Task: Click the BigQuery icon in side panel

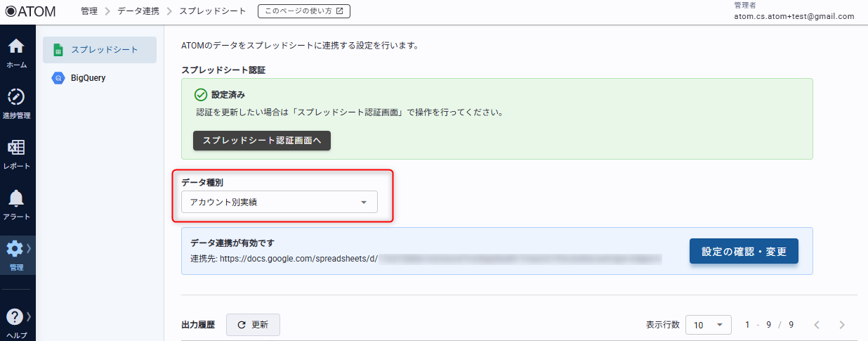Action: click(x=58, y=78)
